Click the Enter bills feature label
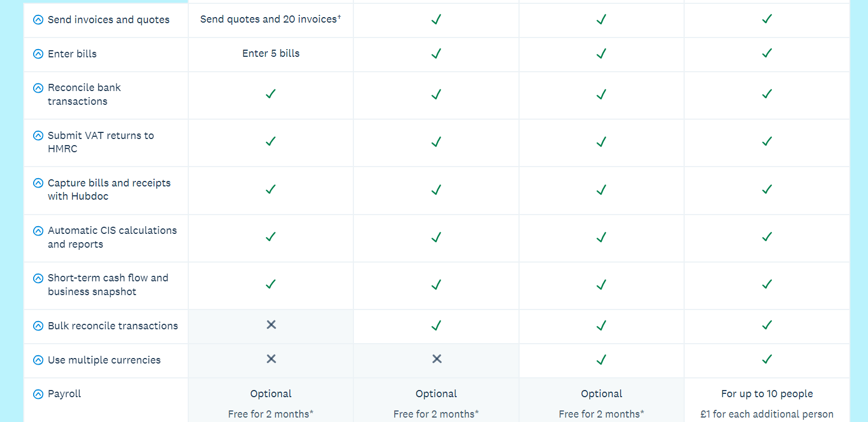This screenshot has height=422, width=868. [x=72, y=54]
